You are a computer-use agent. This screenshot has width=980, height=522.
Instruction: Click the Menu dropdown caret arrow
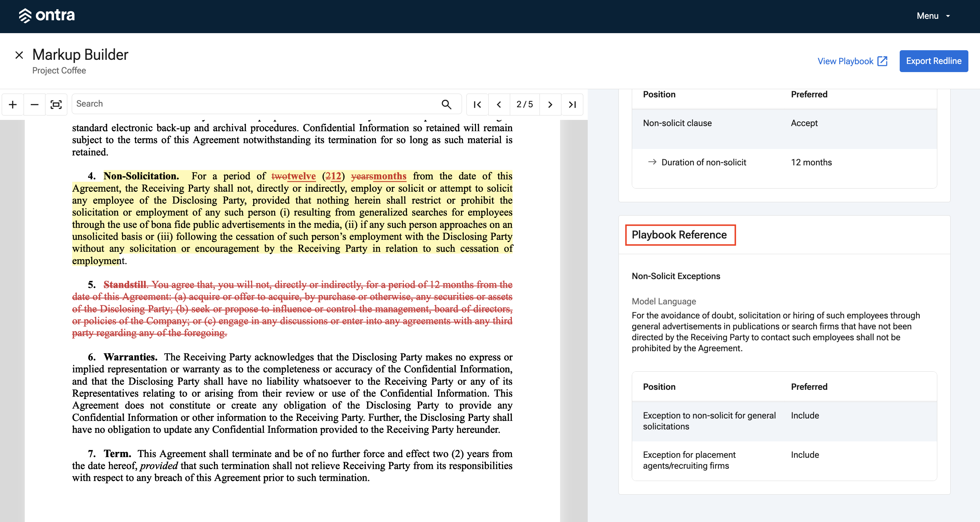point(948,16)
